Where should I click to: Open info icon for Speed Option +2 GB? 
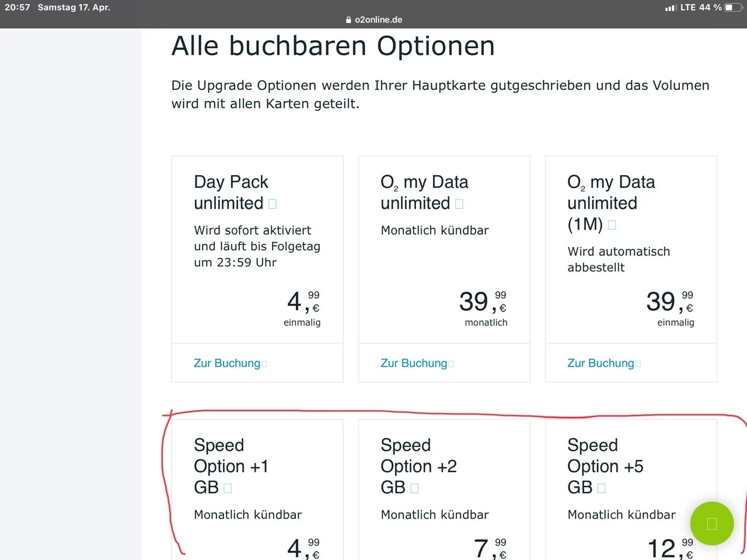tap(414, 488)
